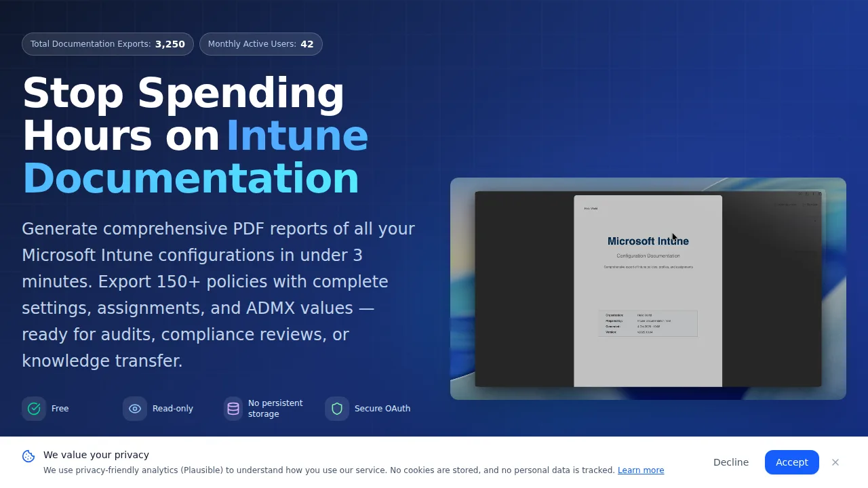The width and height of the screenshot is (868, 488).
Task: Click the 'Secure OAuth' label
Action: (x=382, y=409)
